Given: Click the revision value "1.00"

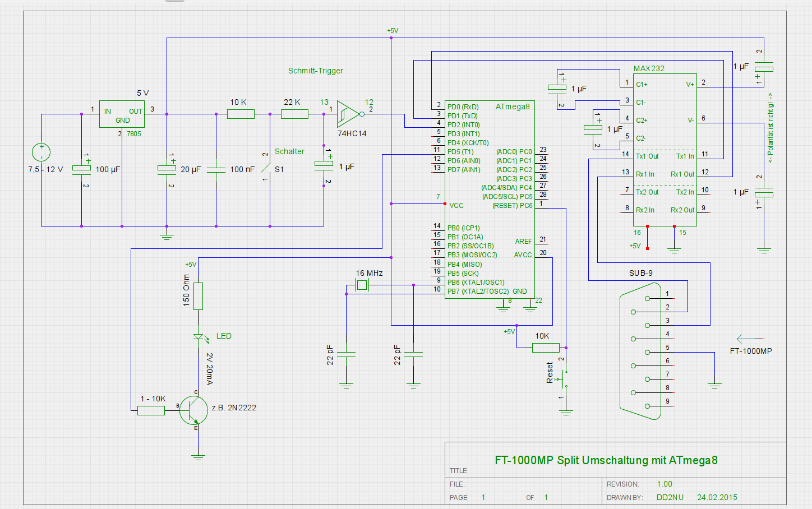Looking at the screenshot, I should (x=665, y=484).
